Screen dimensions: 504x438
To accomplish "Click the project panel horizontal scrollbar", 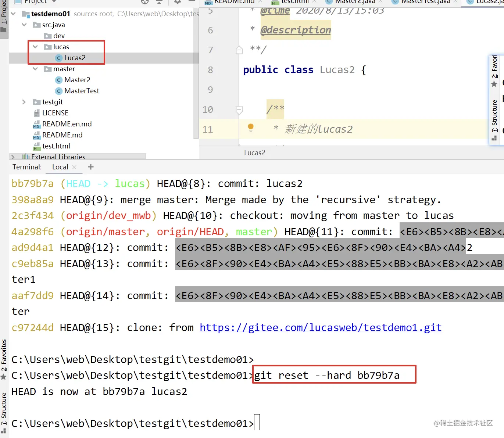I will pyautogui.click(x=78, y=157).
